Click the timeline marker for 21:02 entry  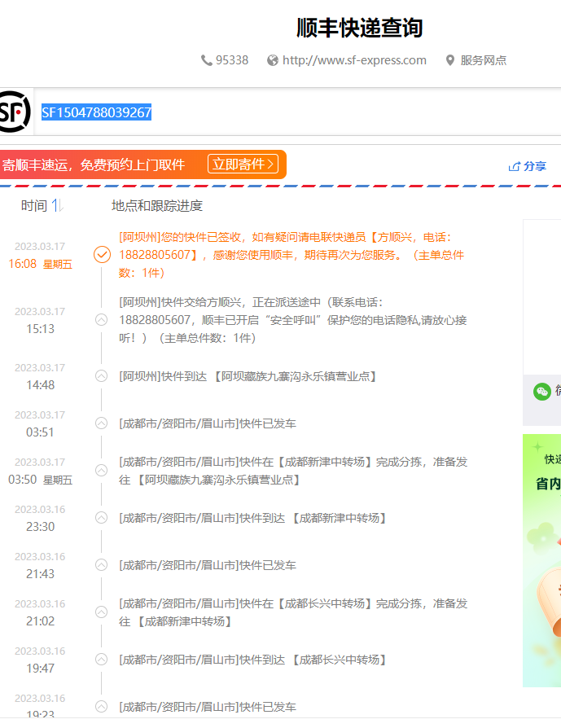tap(101, 612)
